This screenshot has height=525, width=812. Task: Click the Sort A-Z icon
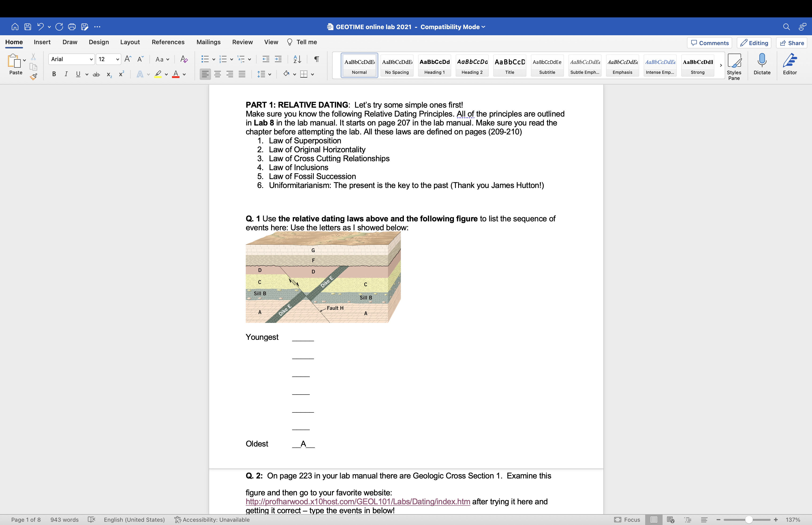tap(297, 59)
